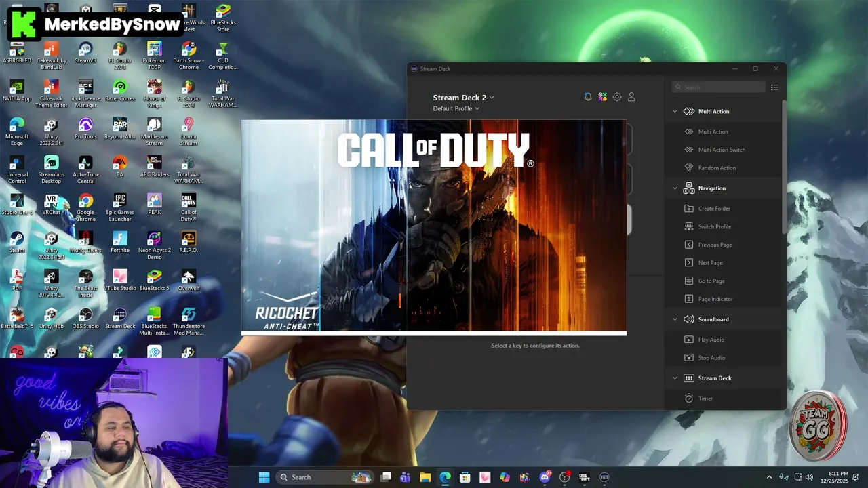Launch the PEAK desktop shortcut
The width and height of the screenshot is (868, 488).
coord(155,205)
